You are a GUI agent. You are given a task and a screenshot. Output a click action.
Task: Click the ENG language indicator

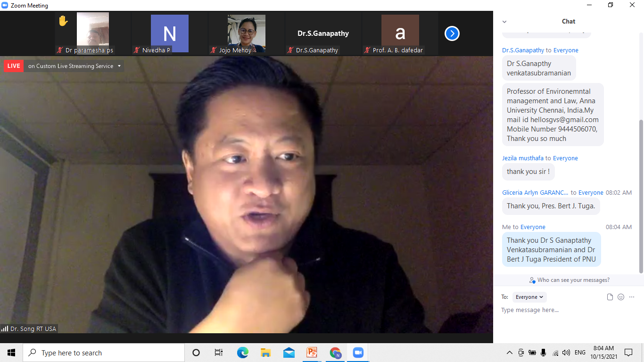[x=580, y=353]
